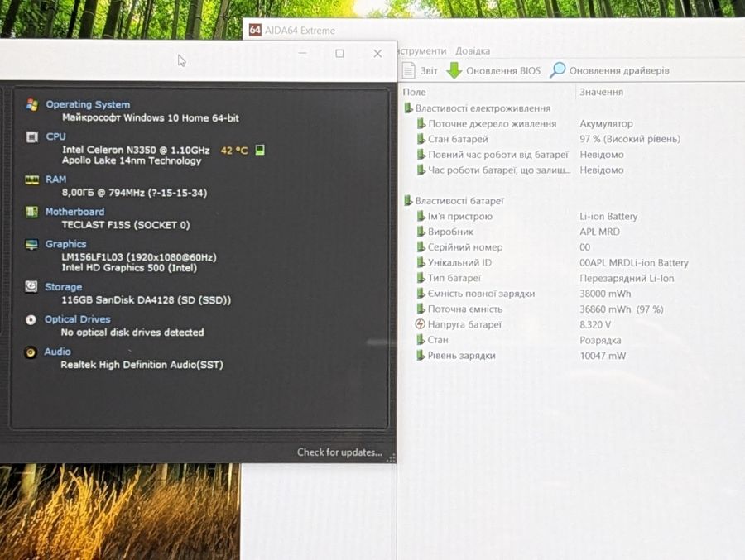Open the Optical Drives section link
745x560 pixels.
coord(78,319)
